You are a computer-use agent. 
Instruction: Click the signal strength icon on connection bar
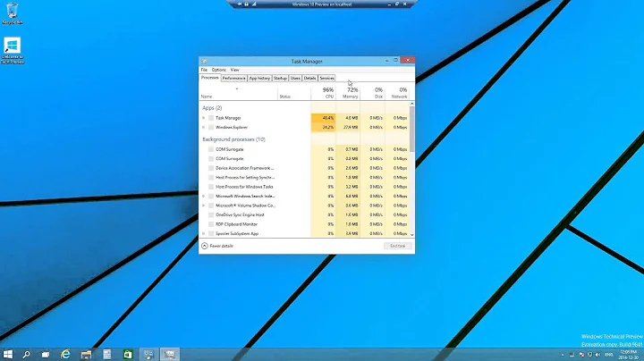[x=254, y=4]
